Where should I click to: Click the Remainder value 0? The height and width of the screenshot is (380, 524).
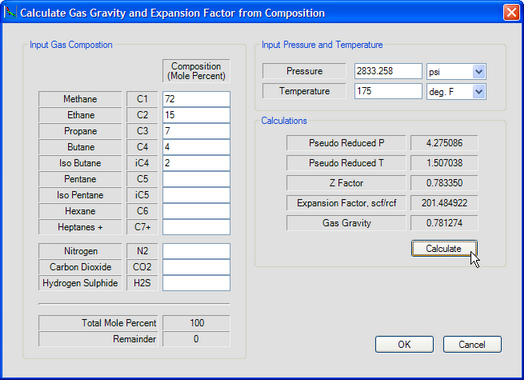click(x=196, y=339)
